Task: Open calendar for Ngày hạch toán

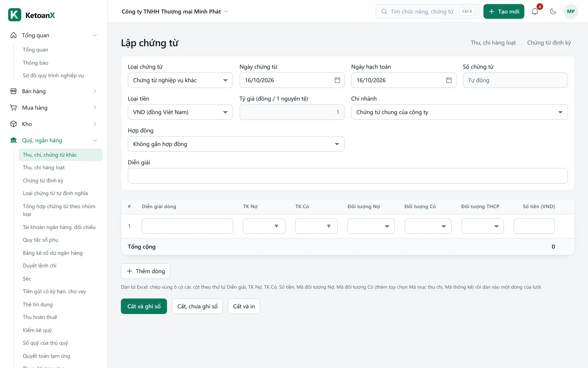Action: pos(449,80)
